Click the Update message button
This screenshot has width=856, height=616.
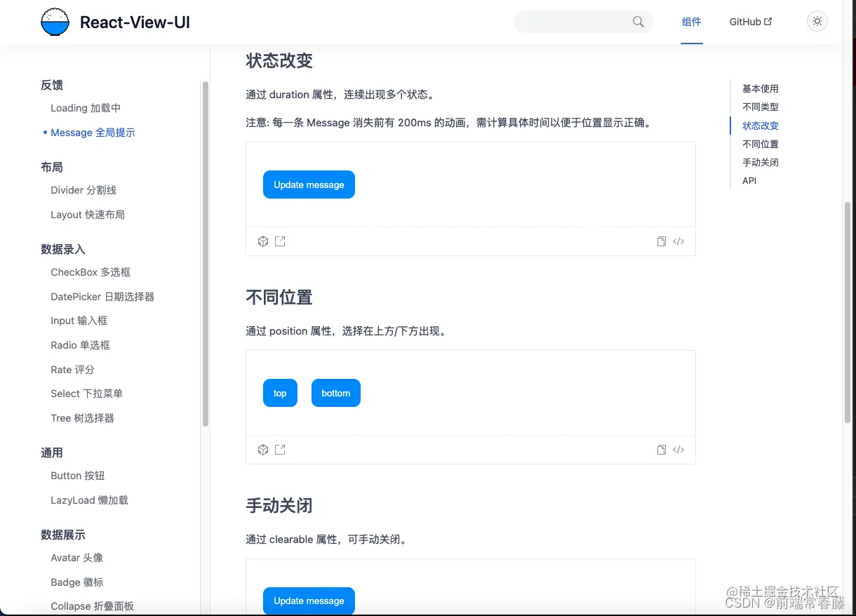pyautogui.click(x=309, y=185)
